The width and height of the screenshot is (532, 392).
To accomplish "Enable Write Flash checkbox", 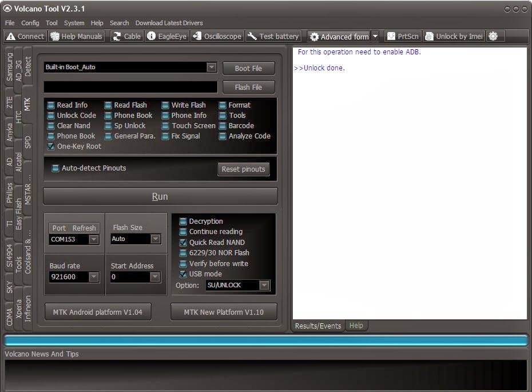I will point(165,105).
